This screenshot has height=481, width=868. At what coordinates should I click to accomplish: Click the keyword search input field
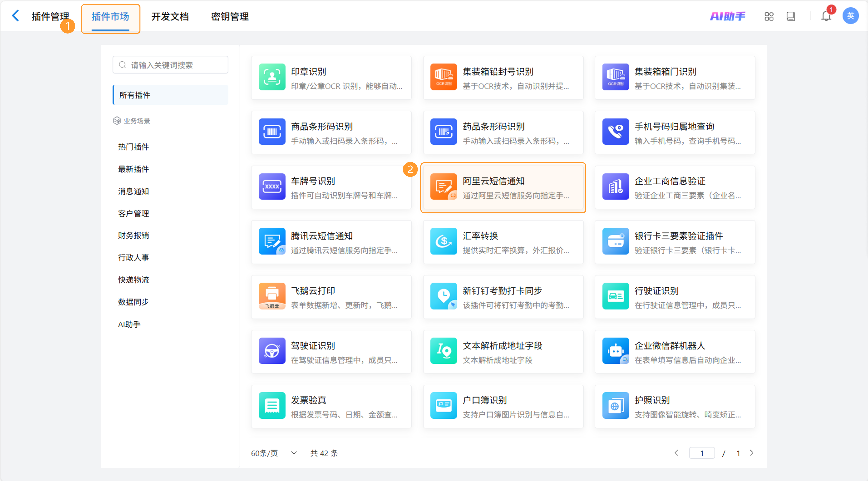click(170, 64)
